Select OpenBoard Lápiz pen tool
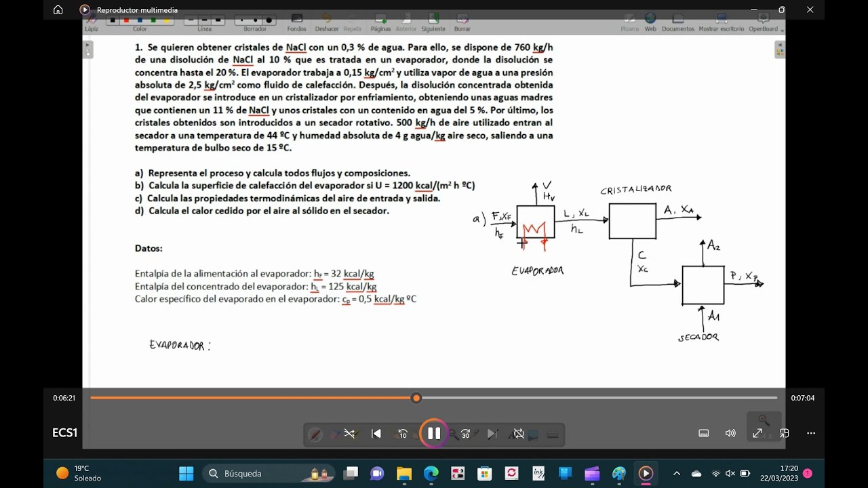Image resolution: width=868 pixels, height=488 pixels. (92, 24)
